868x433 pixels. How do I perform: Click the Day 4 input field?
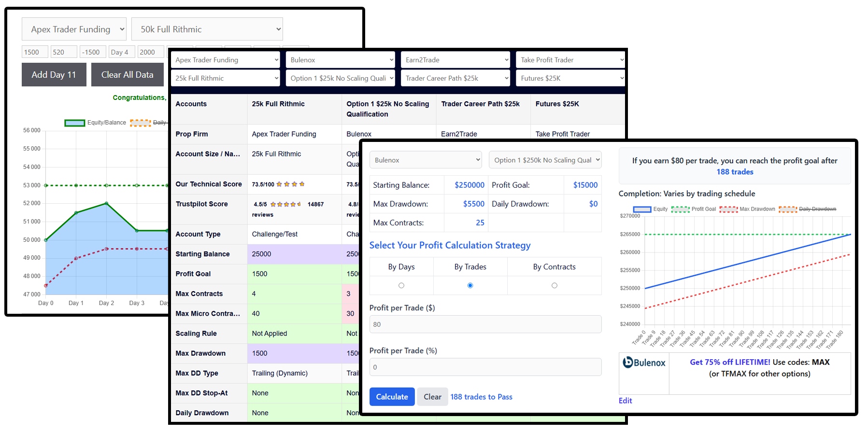122,52
